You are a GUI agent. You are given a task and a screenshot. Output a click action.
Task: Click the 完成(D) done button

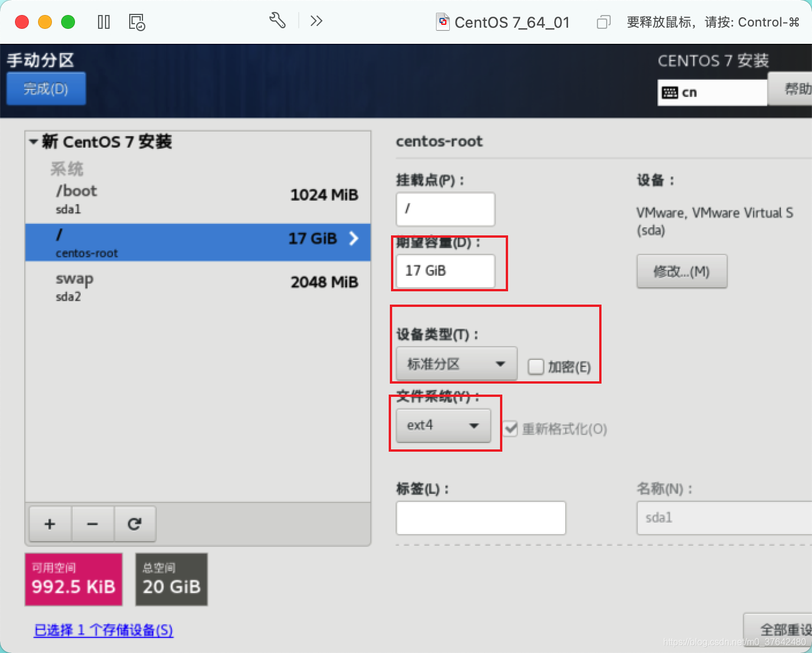click(x=46, y=89)
